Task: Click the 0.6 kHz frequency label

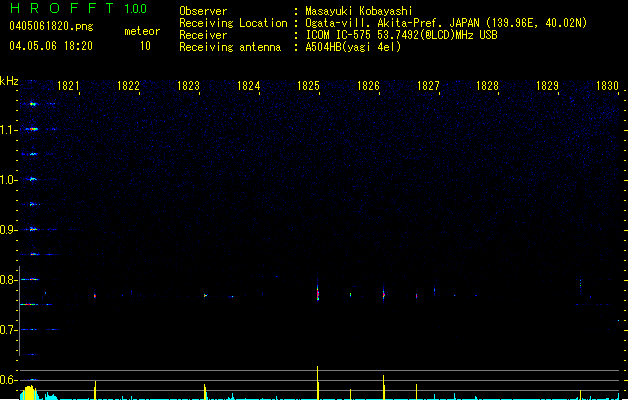Action: click(9, 380)
